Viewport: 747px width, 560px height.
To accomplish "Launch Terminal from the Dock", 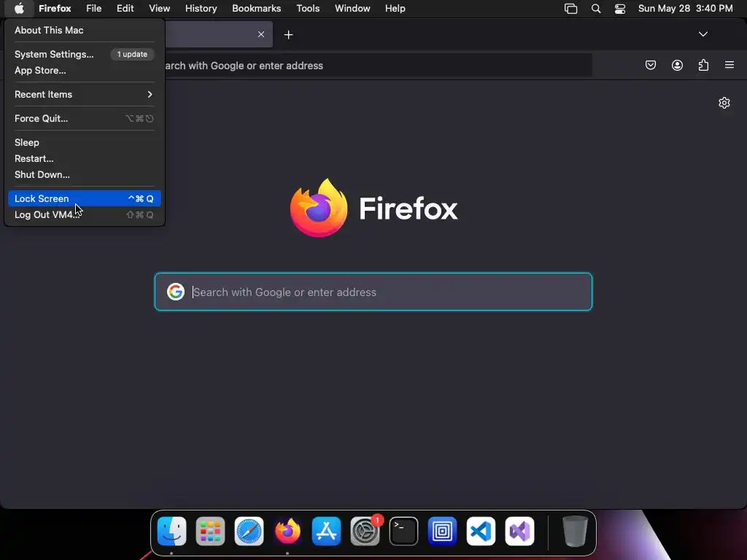I will [403, 531].
